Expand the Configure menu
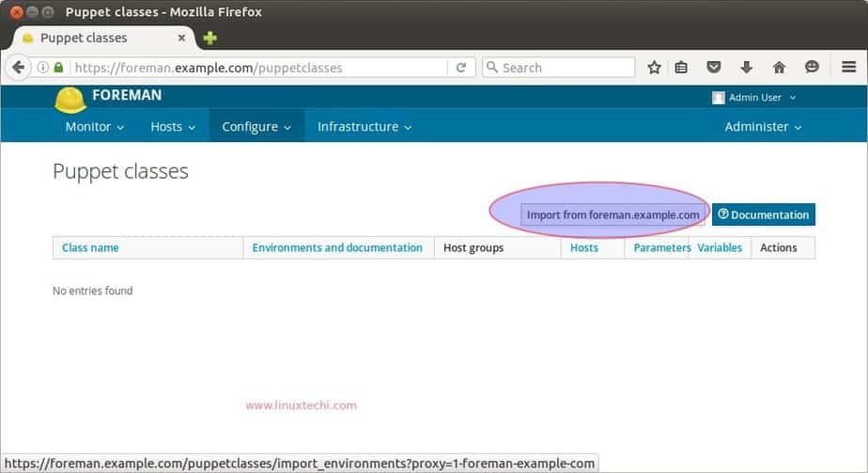This screenshot has width=868, height=473. pos(256,127)
